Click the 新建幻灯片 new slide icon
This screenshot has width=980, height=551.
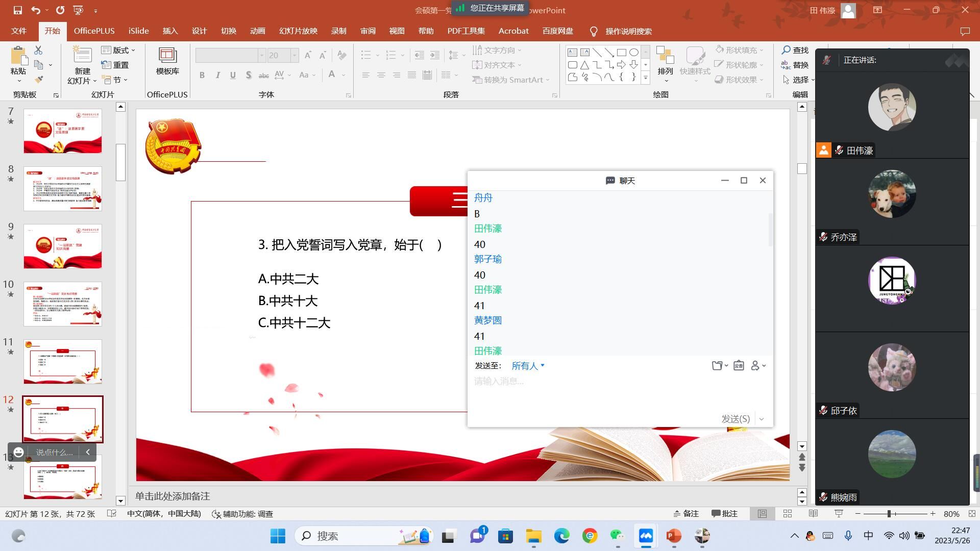point(82,55)
